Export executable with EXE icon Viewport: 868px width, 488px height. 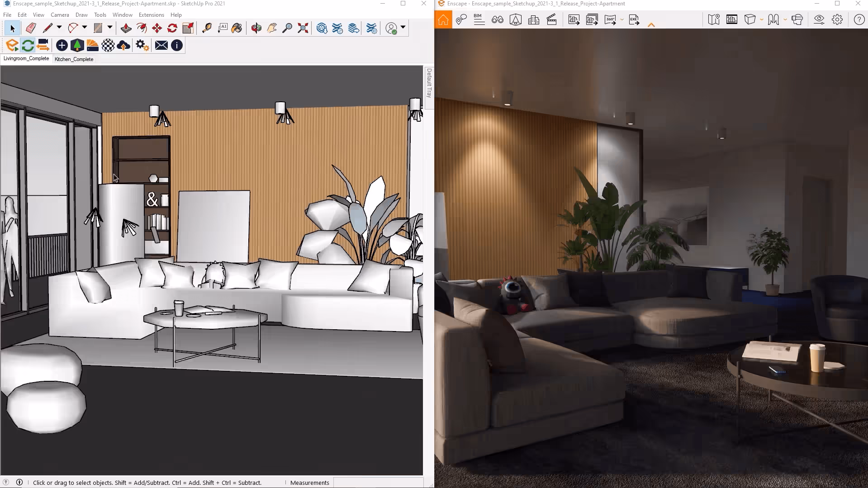coord(634,20)
